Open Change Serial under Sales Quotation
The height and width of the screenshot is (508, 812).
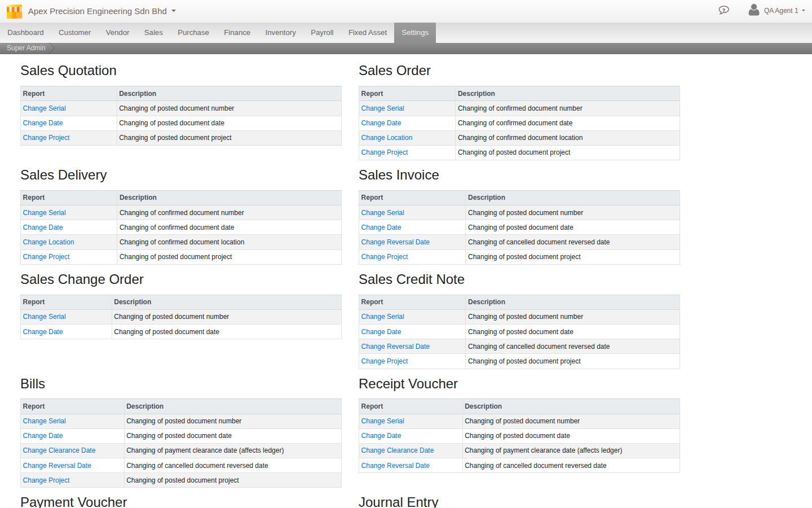(45, 108)
